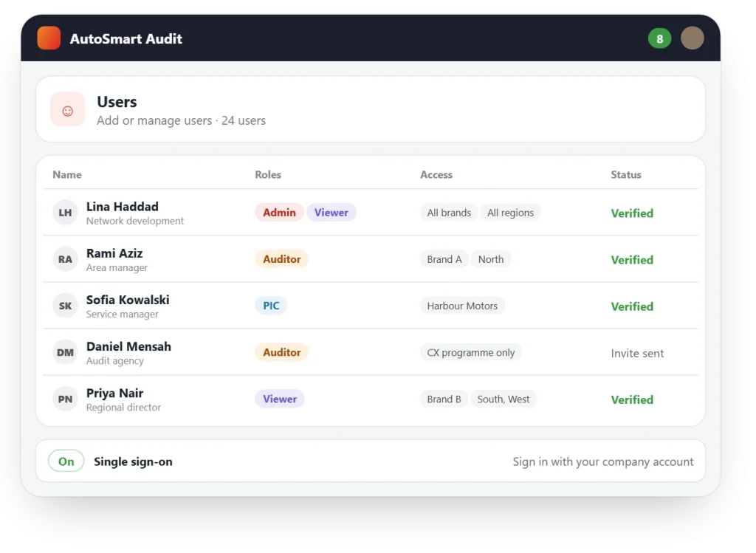Open the Rami Aziz user name
The image size is (756, 553).
(x=114, y=253)
